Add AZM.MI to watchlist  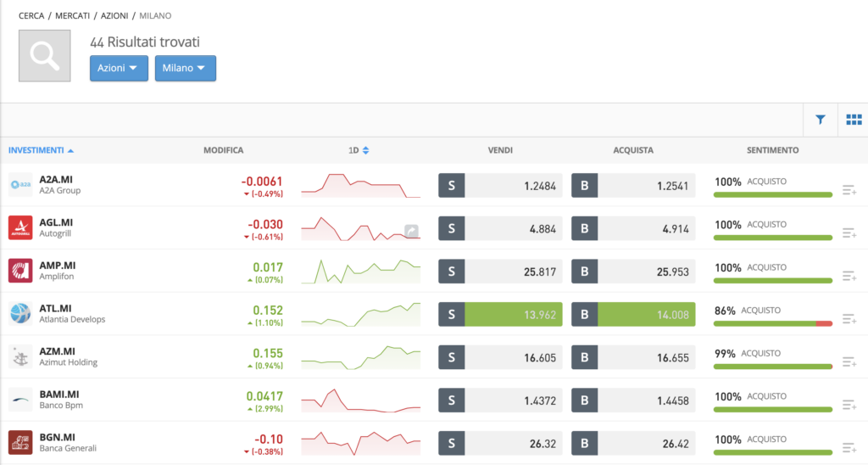(849, 362)
